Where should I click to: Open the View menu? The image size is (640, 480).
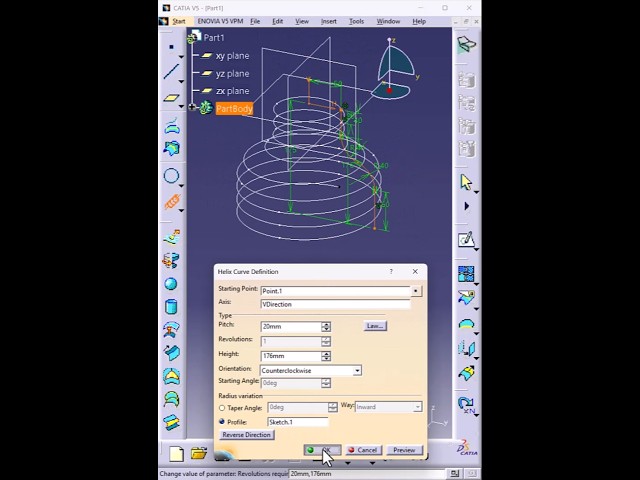(302, 21)
